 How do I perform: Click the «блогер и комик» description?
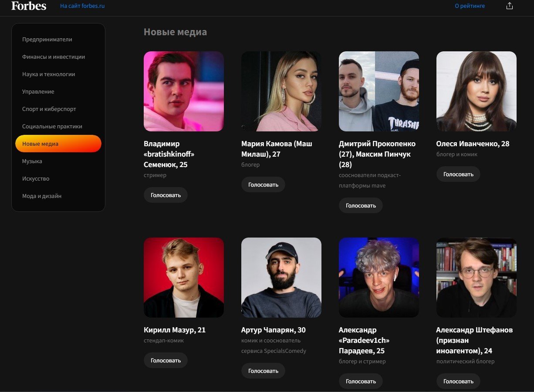(x=457, y=154)
